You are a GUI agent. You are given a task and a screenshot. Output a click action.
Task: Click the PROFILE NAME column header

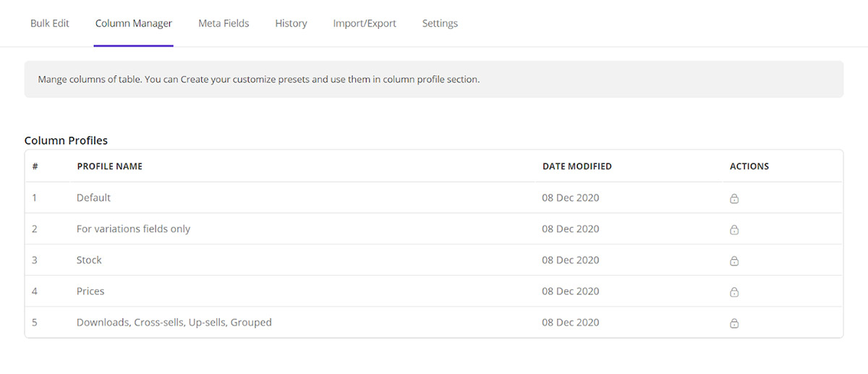pos(109,166)
